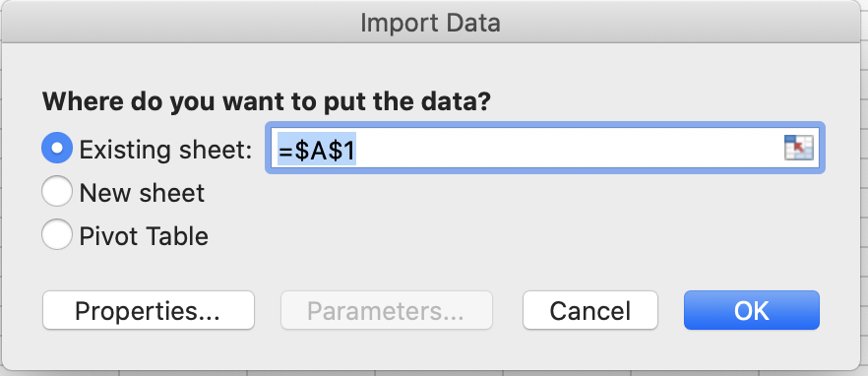Click the =$A$1 cell reference field
Image resolution: width=868 pixels, height=376 pixels.
(x=545, y=148)
